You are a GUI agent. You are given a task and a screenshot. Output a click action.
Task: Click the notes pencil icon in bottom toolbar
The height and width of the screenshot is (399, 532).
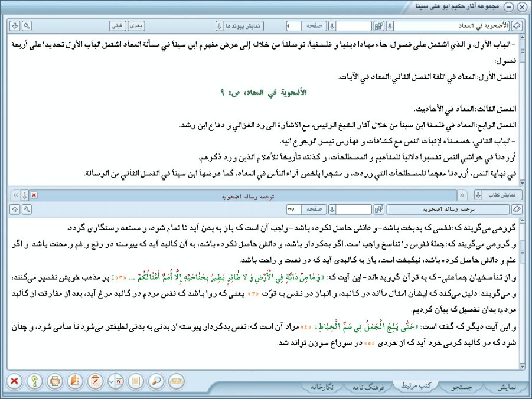click(x=96, y=381)
